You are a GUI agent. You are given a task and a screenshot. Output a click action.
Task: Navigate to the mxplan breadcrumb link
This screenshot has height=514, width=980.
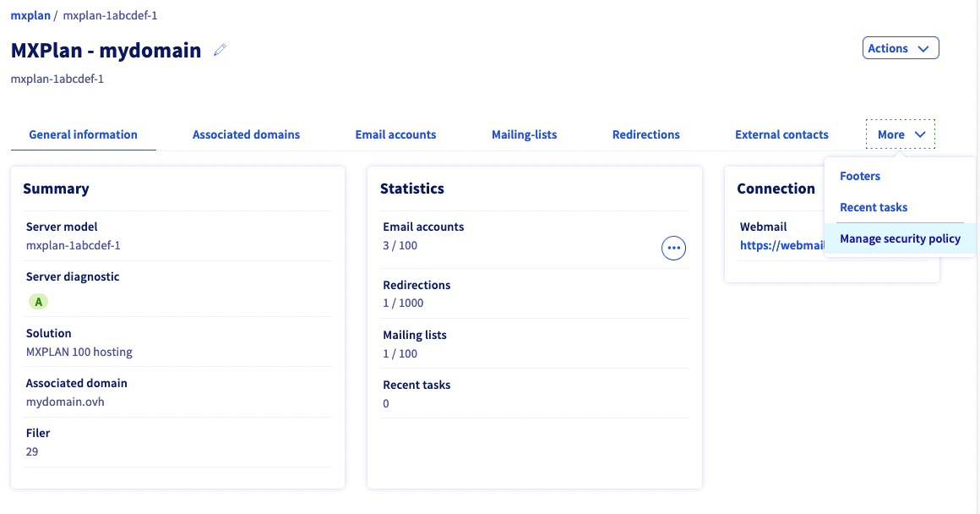[30, 15]
